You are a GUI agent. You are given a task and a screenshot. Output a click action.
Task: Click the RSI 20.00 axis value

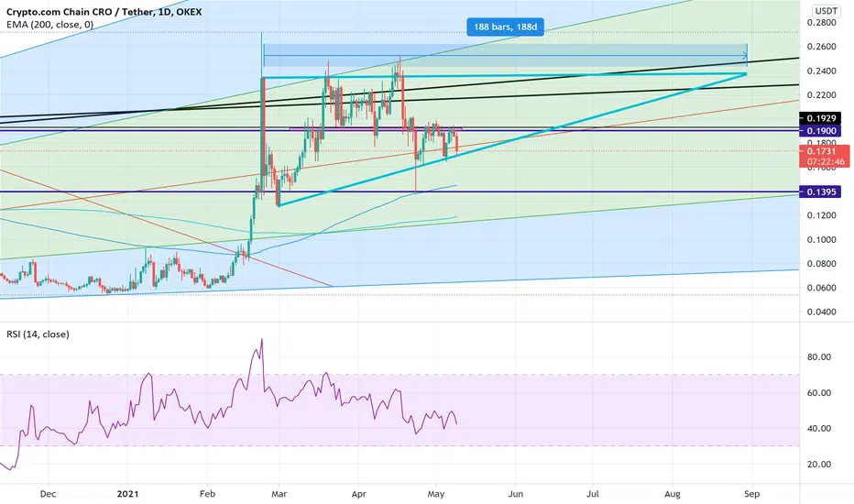818,465
